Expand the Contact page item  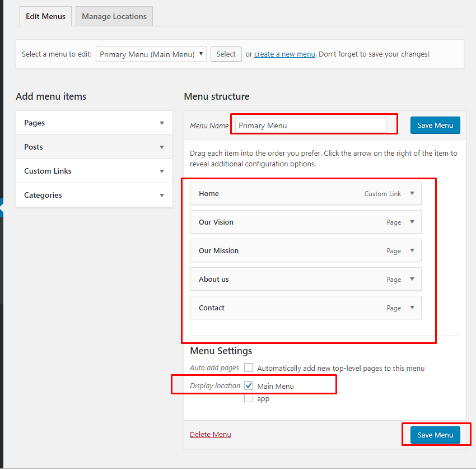point(414,308)
